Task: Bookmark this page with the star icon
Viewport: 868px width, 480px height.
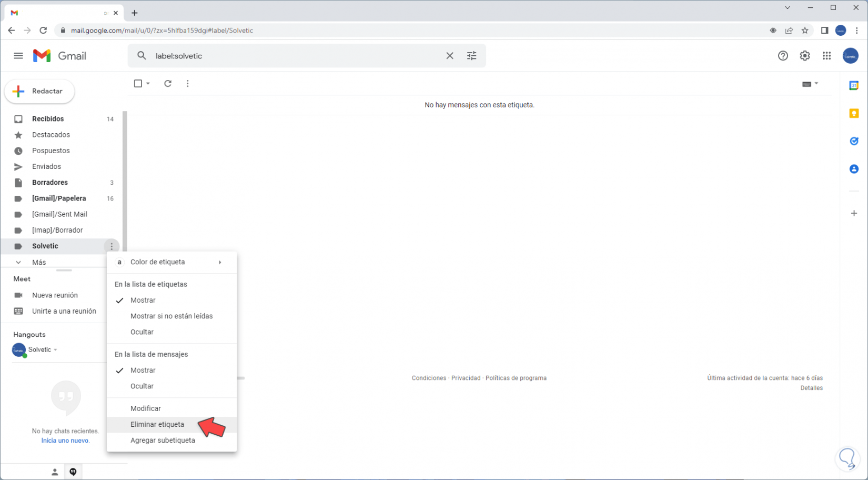Action: click(805, 31)
